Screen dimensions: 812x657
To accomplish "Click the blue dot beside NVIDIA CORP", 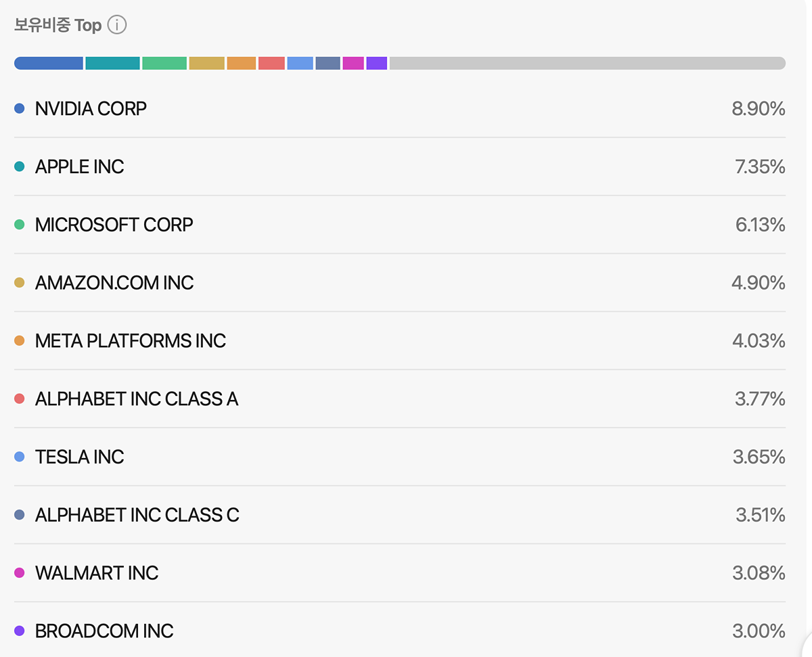I will tap(20, 108).
